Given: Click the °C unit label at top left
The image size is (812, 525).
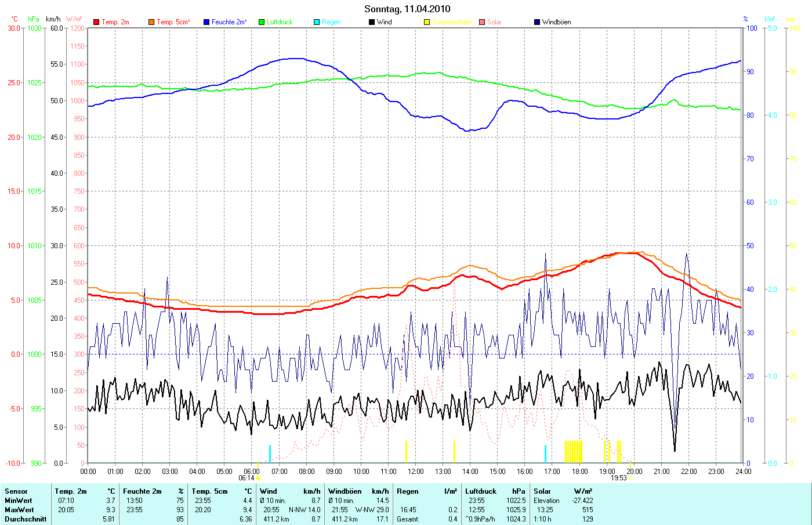Looking at the screenshot, I should [x=14, y=19].
